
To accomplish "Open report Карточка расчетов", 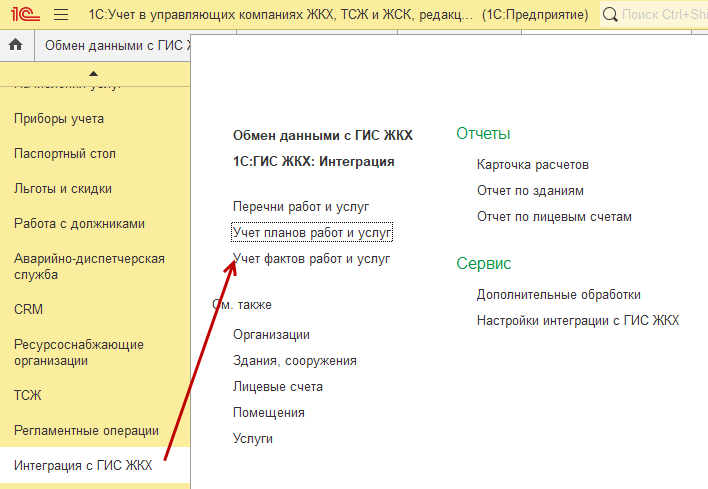I will (x=533, y=165).
